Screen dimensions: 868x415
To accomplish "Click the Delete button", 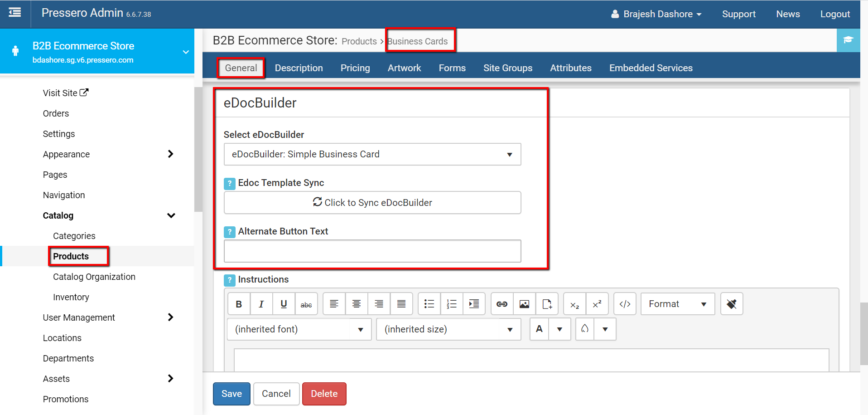I will point(324,394).
